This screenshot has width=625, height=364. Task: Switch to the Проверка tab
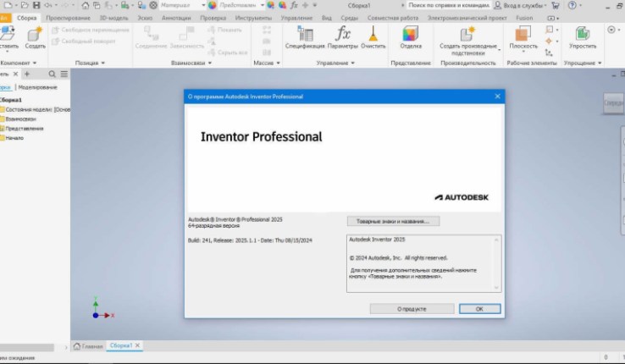[x=213, y=18]
